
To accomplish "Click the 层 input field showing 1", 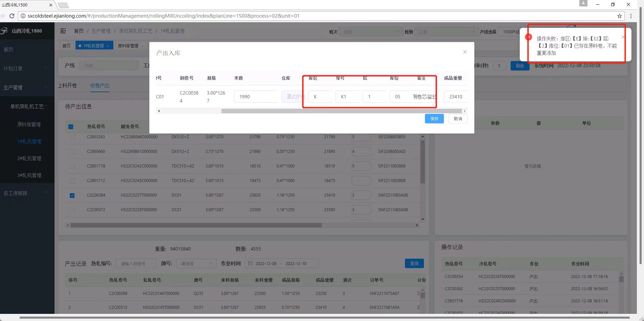I will [x=374, y=97].
